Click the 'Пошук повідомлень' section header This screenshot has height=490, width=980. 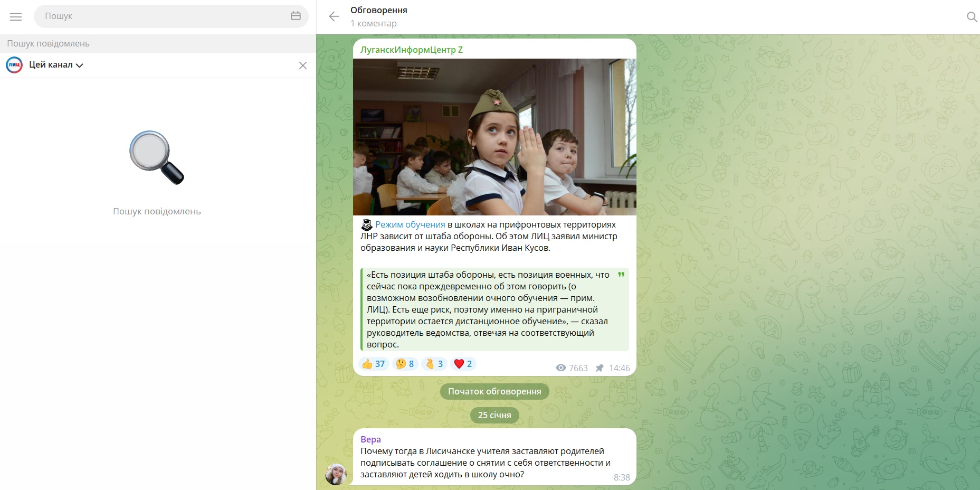point(158,43)
